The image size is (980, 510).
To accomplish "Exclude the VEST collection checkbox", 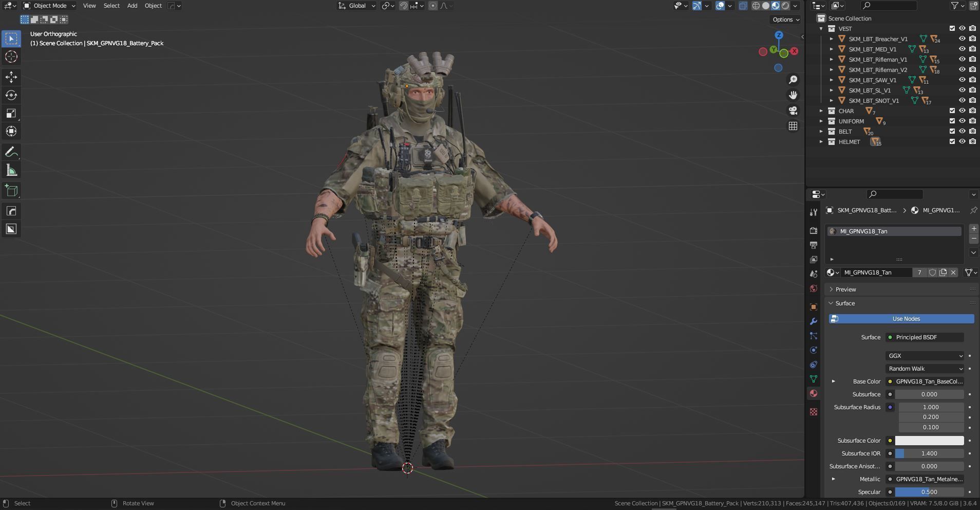I will [952, 28].
